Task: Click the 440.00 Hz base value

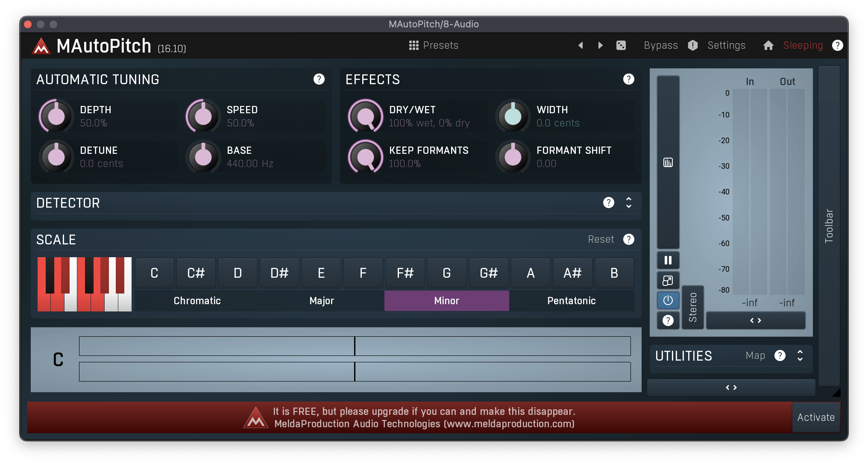Action: tap(250, 164)
